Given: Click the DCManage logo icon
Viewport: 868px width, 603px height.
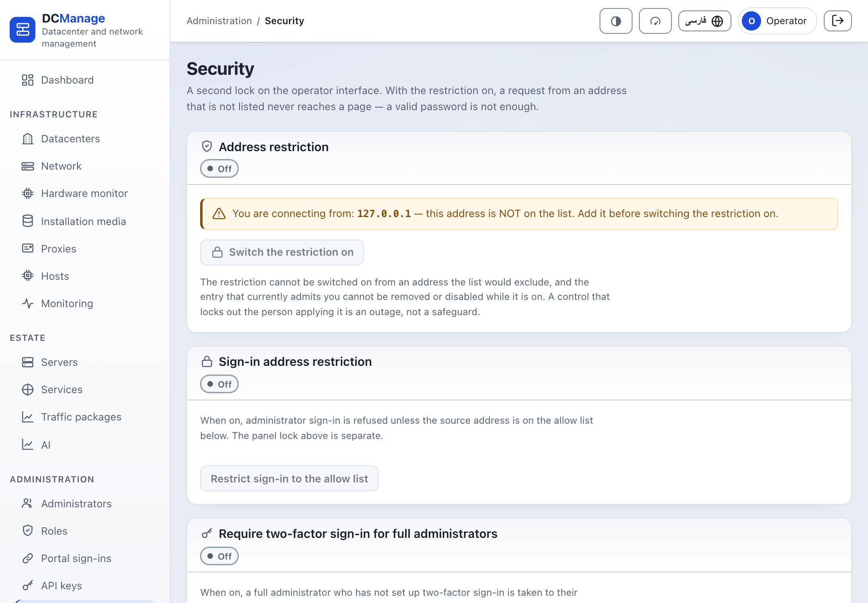Looking at the screenshot, I should coord(23,29).
